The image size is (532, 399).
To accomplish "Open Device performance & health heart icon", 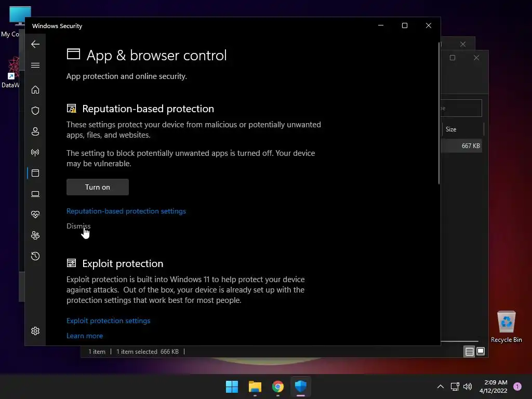I will (x=35, y=215).
